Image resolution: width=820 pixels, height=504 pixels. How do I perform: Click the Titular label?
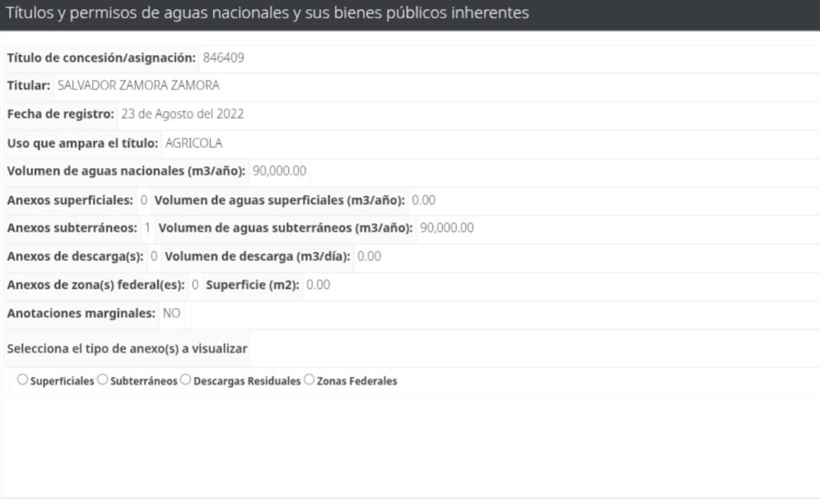click(28, 85)
